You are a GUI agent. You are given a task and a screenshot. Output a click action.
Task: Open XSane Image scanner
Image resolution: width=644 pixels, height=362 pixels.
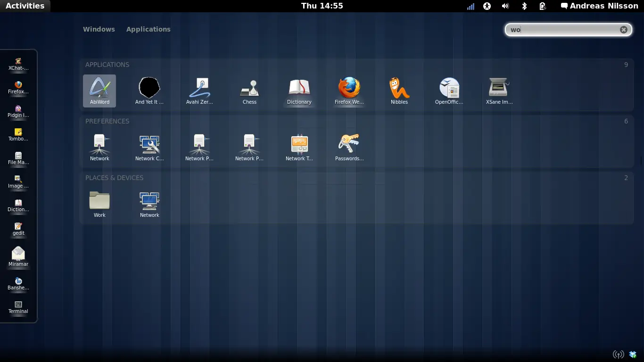coord(499,90)
